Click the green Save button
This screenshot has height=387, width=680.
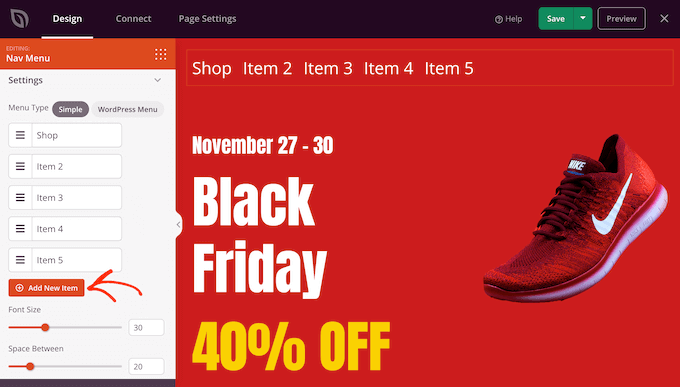point(556,19)
